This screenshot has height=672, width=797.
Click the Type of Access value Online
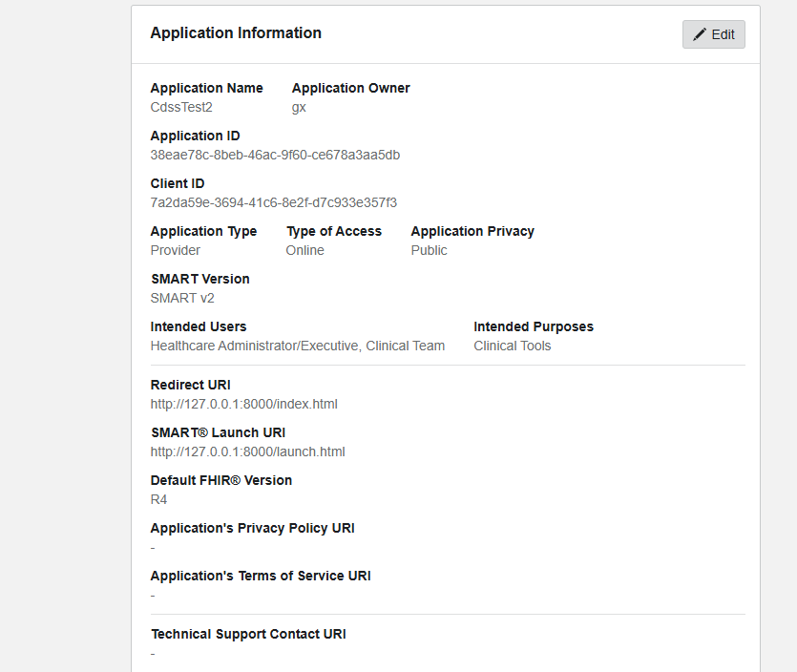point(304,250)
